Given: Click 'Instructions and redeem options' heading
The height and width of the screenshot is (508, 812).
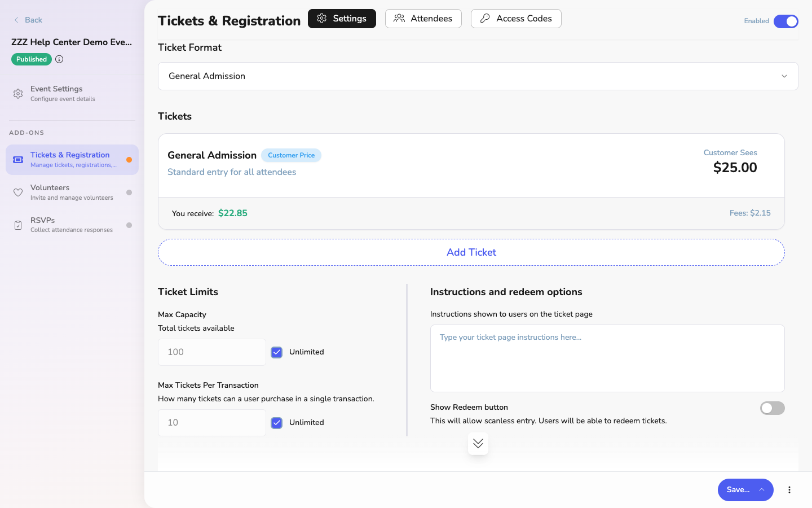Looking at the screenshot, I should point(506,292).
